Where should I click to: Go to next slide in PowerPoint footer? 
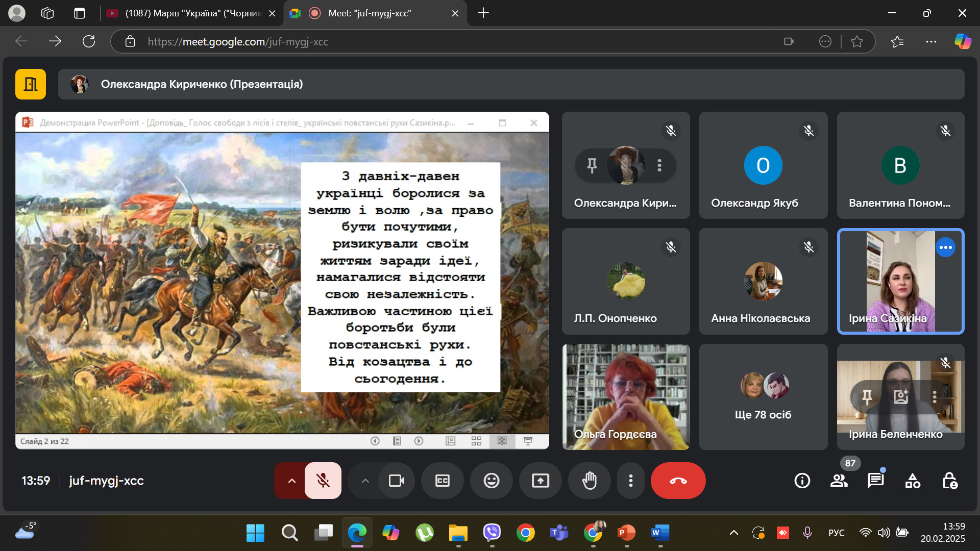click(419, 441)
